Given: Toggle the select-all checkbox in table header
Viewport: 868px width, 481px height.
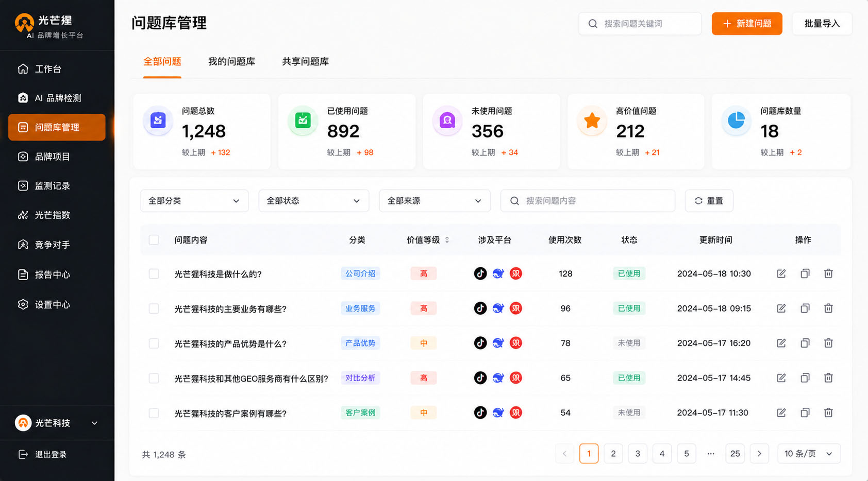Looking at the screenshot, I should (x=154, y=240).
